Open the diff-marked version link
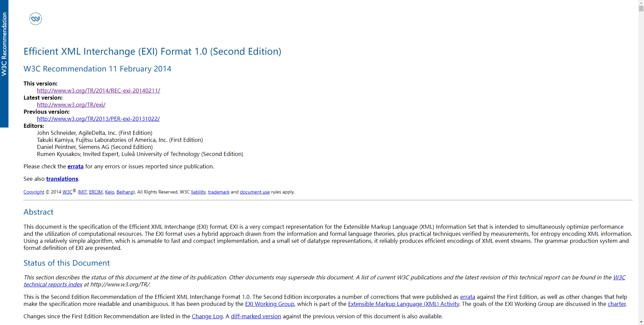Image resolution: width=644 pixels, height=325 pixels. (x=256, y=316)
